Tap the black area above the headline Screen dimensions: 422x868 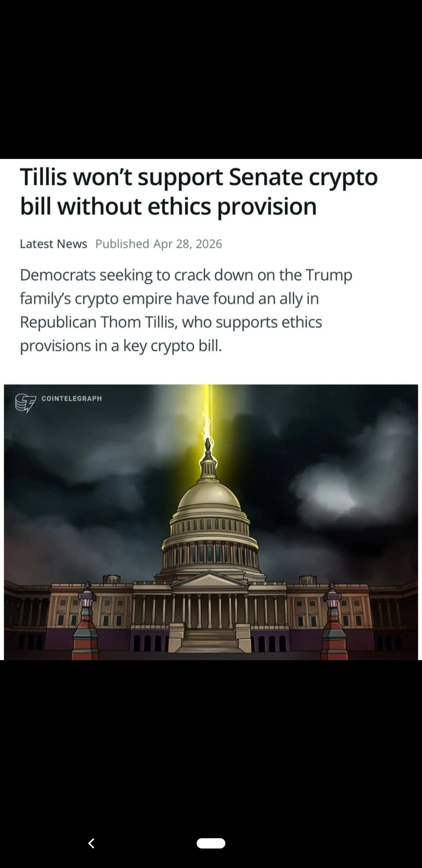pos(211,79)
